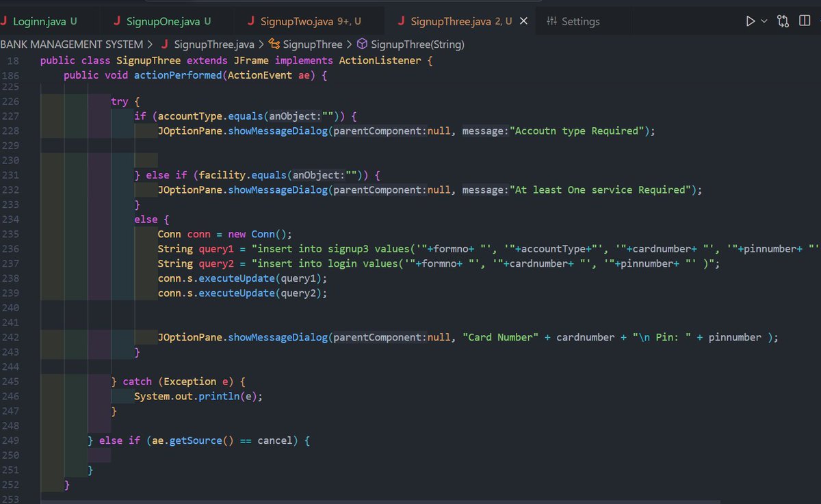
Task: Click line number 249 in the gutter
Action: point(11,441)
